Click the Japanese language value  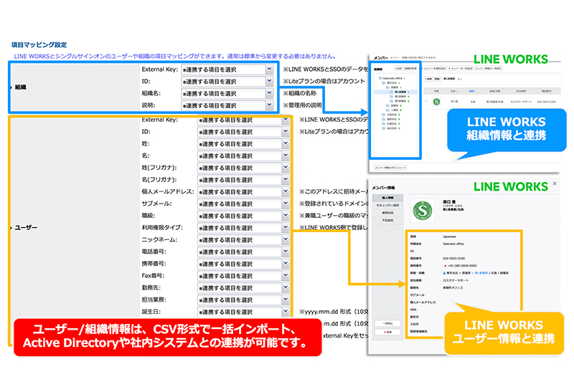450,236
